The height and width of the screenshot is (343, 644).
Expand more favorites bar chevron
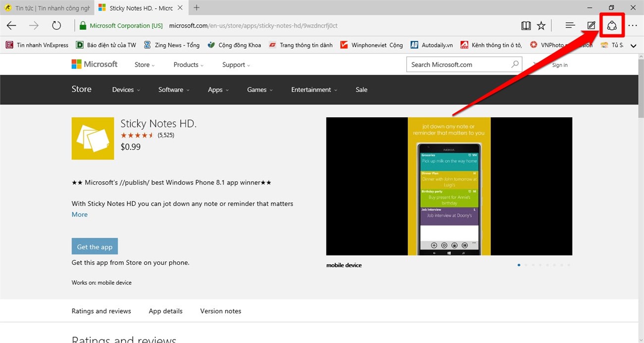click(x=633, y=46)
